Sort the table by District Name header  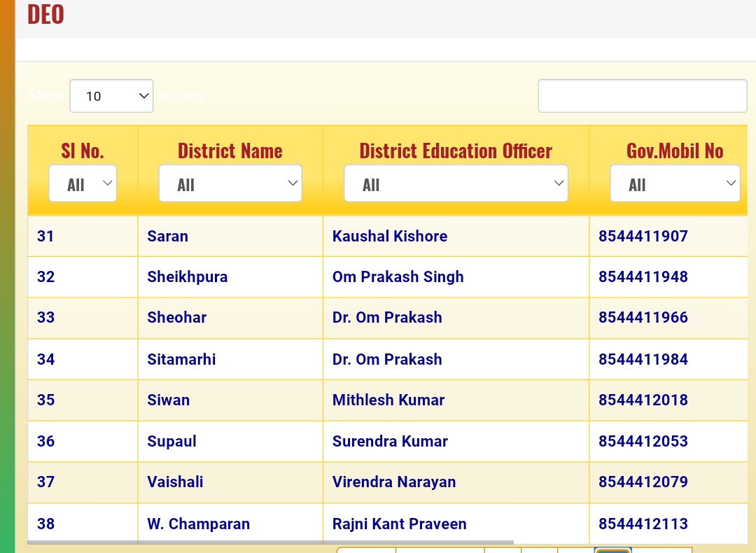[x=230, y=150]
